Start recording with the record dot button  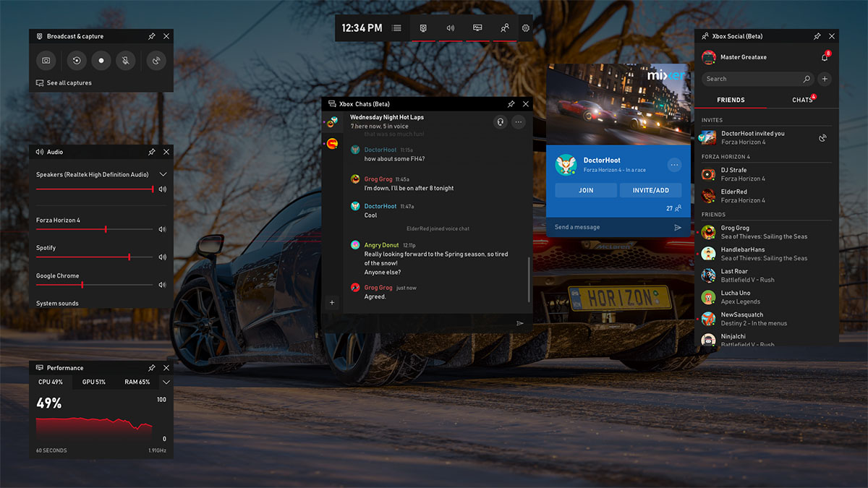101,61
